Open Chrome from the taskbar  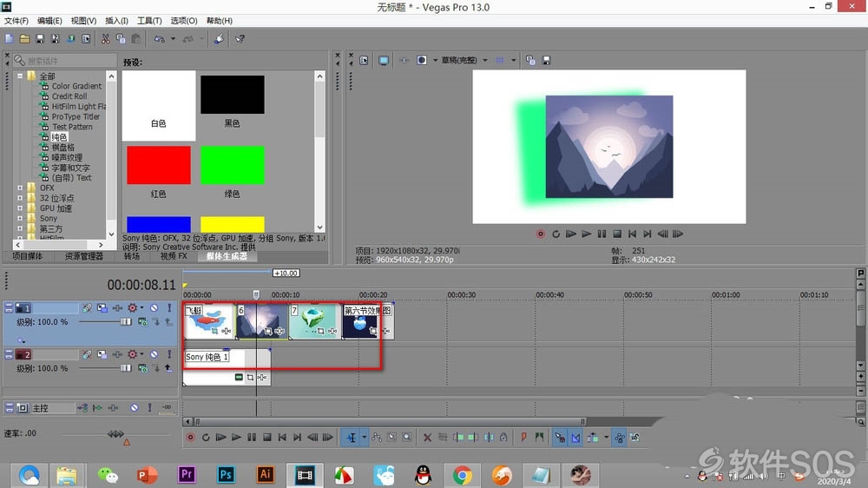point(463,475)
